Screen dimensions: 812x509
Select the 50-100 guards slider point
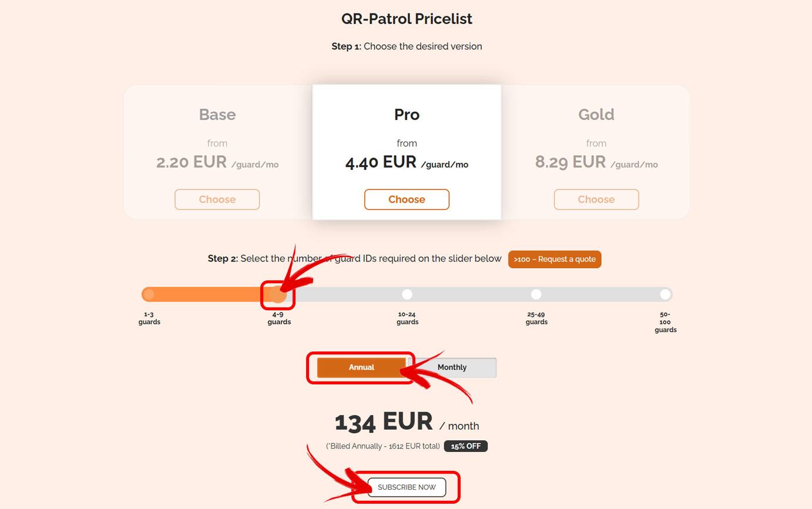pos(665,294)
